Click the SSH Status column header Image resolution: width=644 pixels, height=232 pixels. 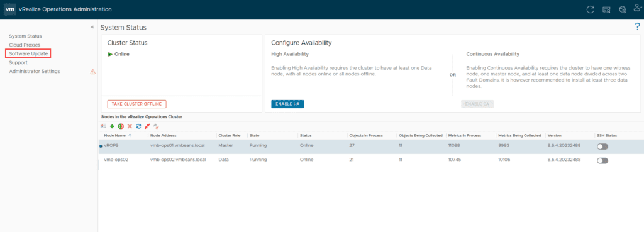point(607,135)
